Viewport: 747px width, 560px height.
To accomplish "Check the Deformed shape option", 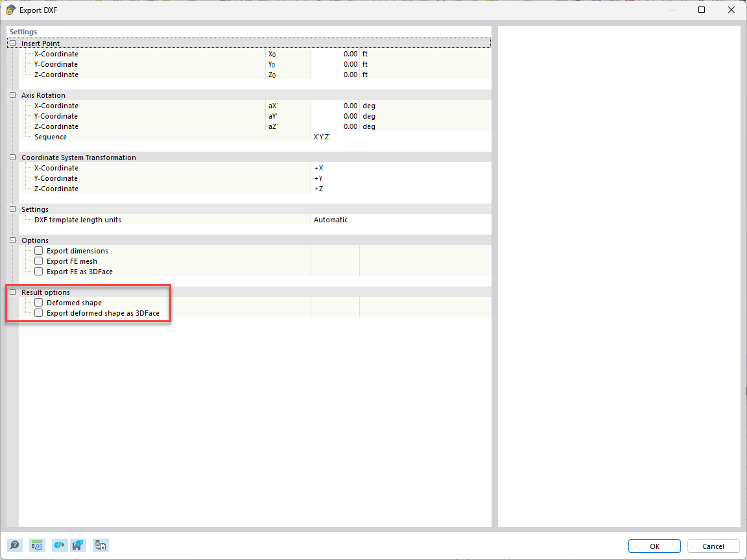I will [38, 302].
